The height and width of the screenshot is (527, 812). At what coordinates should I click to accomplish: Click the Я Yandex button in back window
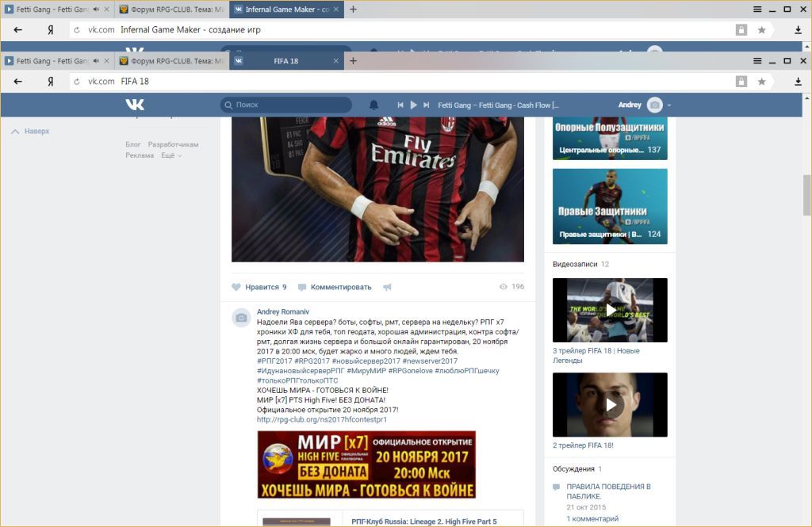coord(50,30)
